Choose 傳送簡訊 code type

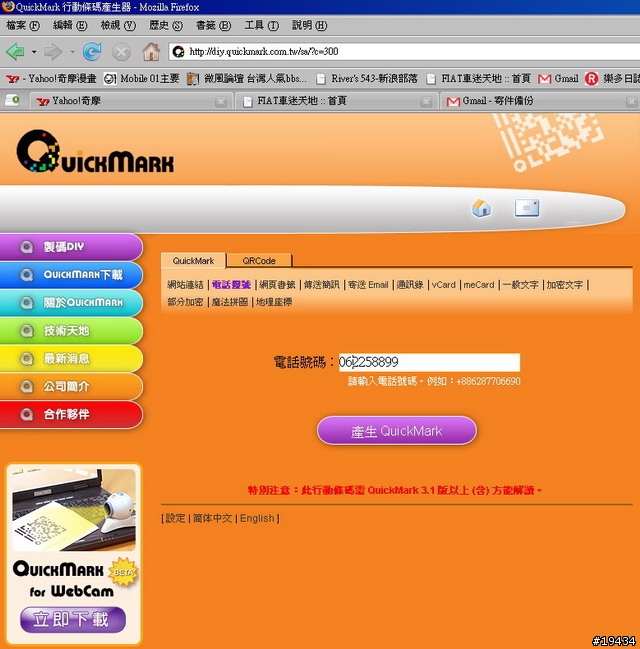[322, 285]
